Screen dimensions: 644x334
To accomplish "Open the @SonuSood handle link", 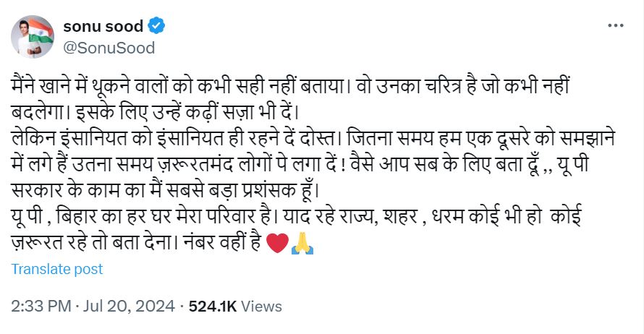I will coord(109,48).
